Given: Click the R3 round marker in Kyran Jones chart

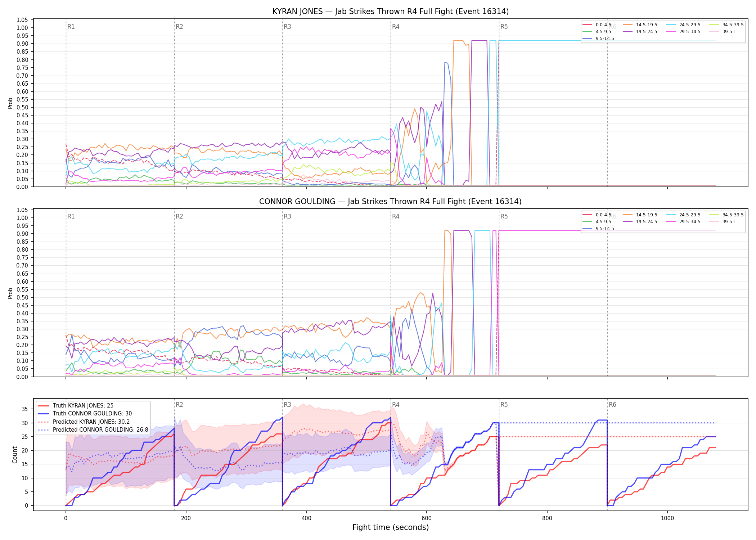Looking at the screenshot, I should (287, 27).
